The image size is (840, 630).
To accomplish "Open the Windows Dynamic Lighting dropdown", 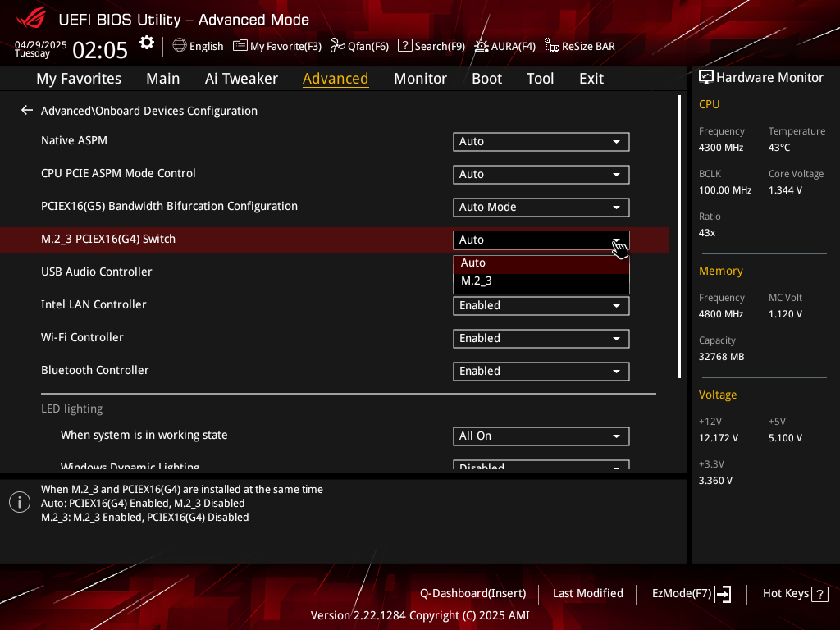I will (x=541, y=466).
